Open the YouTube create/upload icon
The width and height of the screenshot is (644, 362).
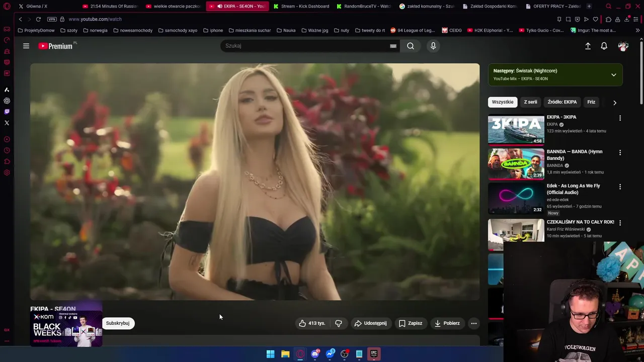click(x=588, y=46)
